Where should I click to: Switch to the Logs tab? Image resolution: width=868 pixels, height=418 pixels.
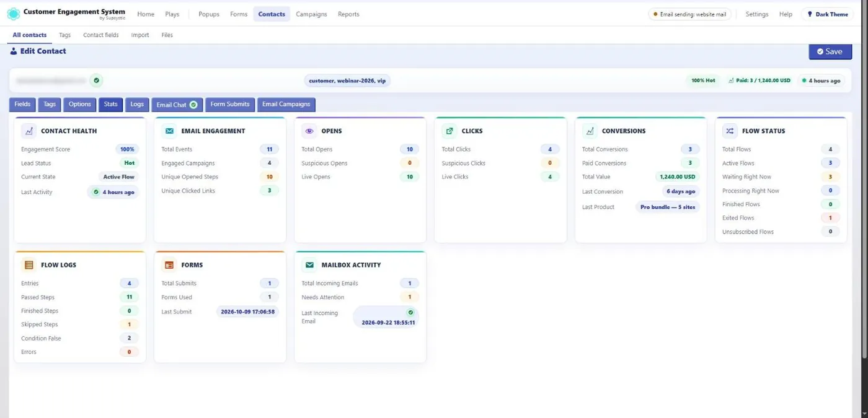(x=137, y=105)
